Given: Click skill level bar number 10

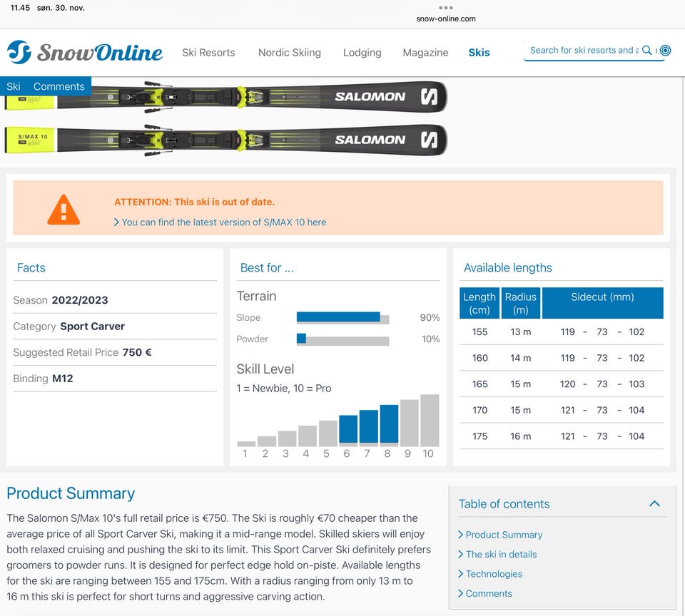Looking at the screenshot, I should click(x=430, y=420).
